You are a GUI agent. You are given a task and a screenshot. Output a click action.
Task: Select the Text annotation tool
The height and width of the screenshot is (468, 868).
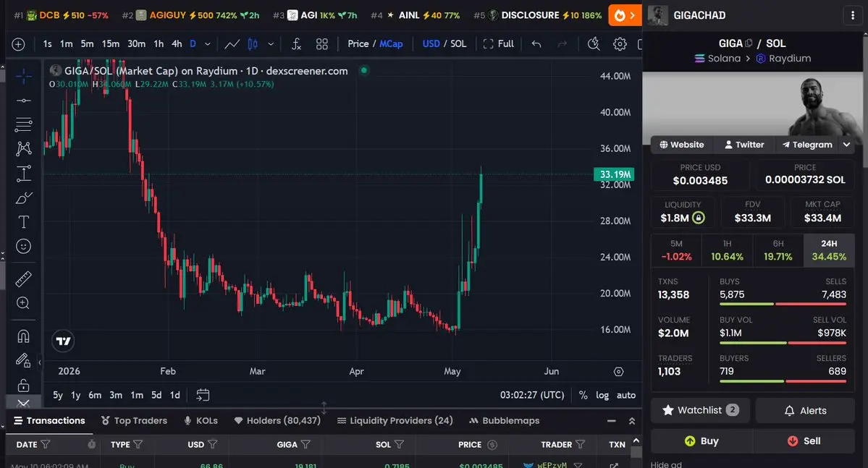[23, 222]
